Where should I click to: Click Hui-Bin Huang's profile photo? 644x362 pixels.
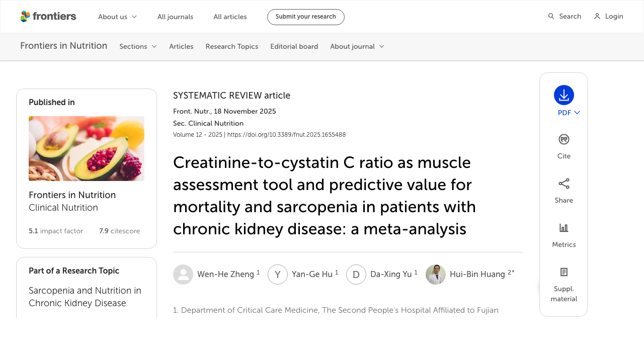436,275
